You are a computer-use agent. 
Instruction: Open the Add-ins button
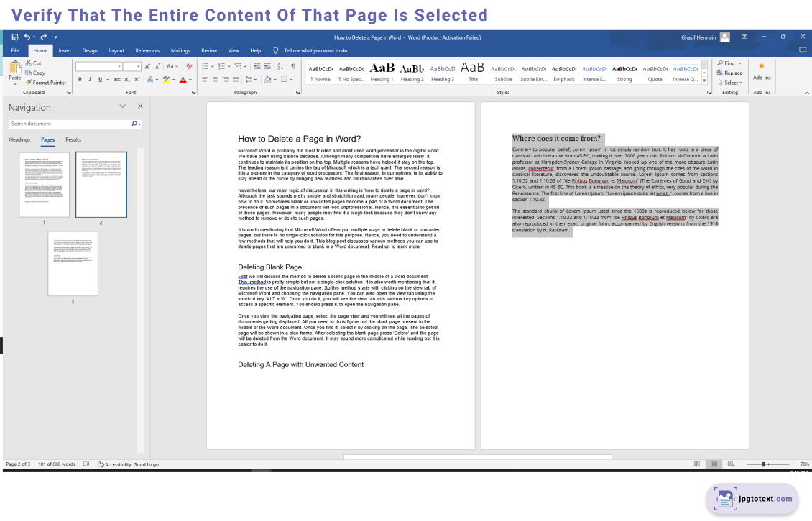(762, 71)
